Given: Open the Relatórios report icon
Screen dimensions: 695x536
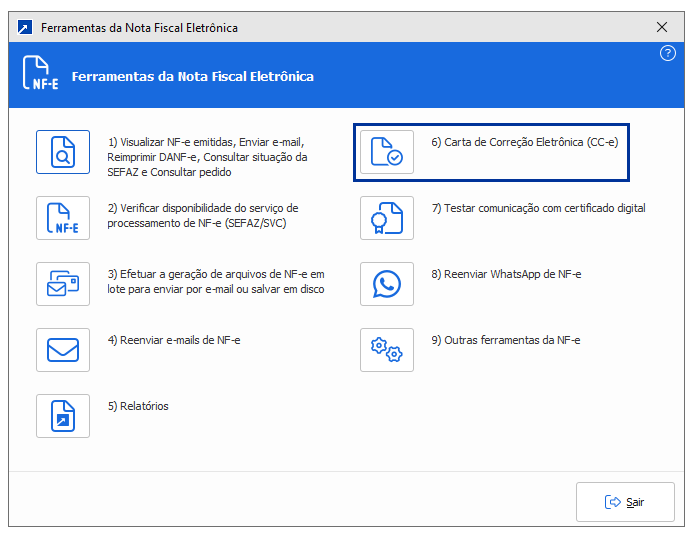Looking at the screenshot, I should click(x=63, y=416).
